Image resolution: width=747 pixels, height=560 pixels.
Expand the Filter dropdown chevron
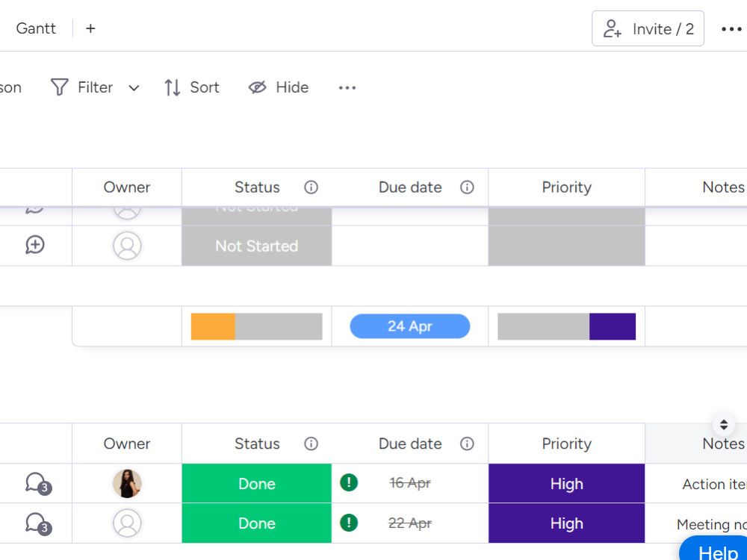(134, 88)
